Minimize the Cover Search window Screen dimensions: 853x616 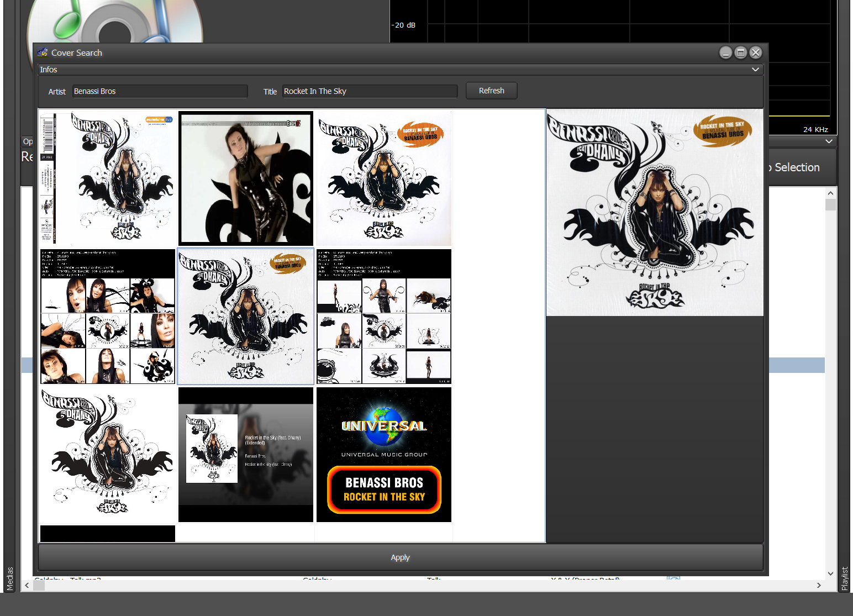(726, 52)
